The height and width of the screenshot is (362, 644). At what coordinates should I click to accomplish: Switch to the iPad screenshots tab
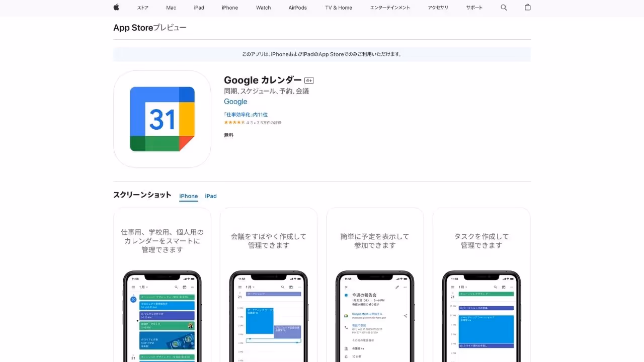[x=211, y=196]
